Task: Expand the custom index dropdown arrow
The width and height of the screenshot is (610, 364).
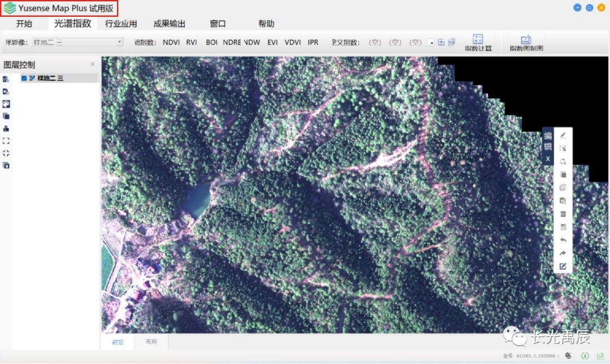Action: 432,42
